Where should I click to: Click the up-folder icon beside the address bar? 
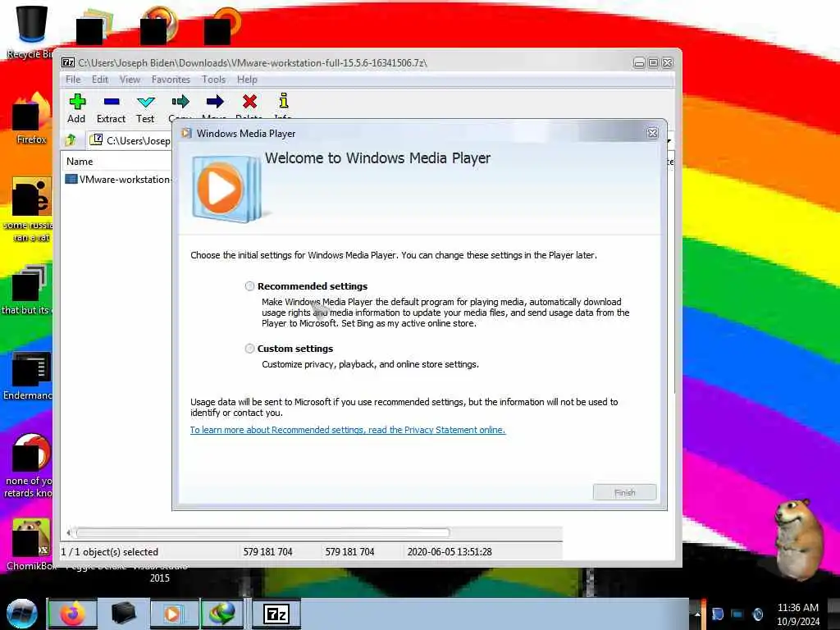pyautogui.click(x=71, y=140)
